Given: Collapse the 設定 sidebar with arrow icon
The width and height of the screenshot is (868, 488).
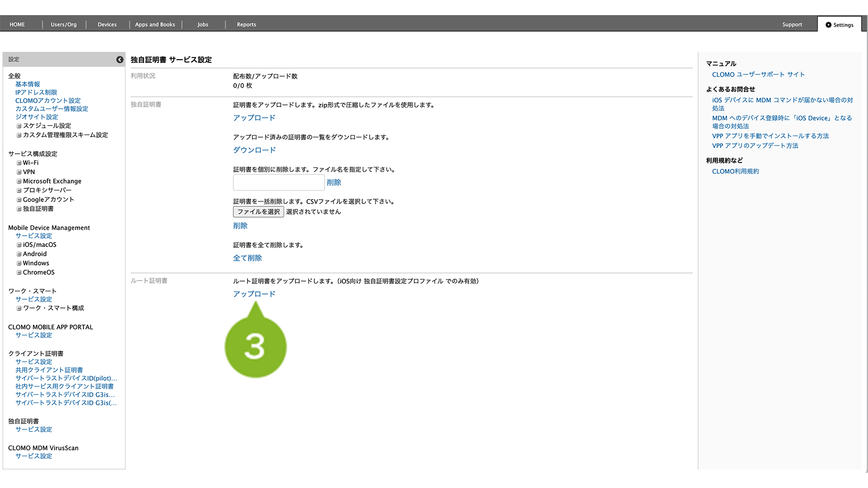Looking at the screenshot, I should (x=120, y=60).
